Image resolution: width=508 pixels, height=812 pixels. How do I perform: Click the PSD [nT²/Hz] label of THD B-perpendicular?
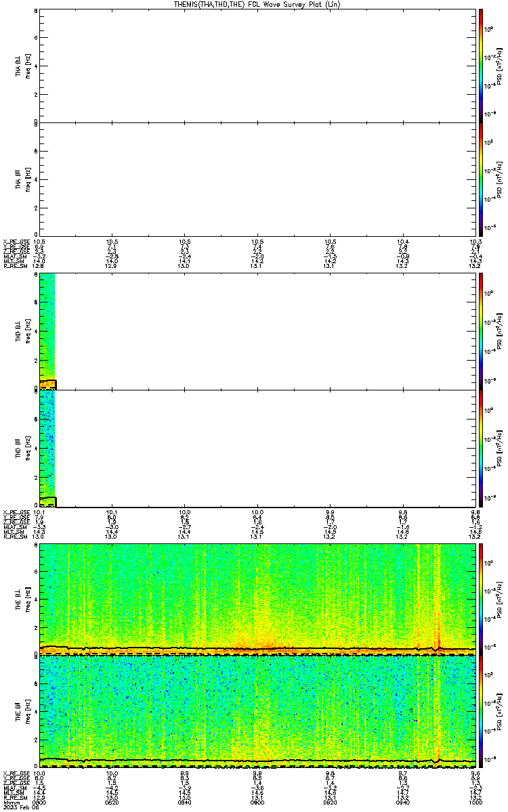(x=500, y=332)
